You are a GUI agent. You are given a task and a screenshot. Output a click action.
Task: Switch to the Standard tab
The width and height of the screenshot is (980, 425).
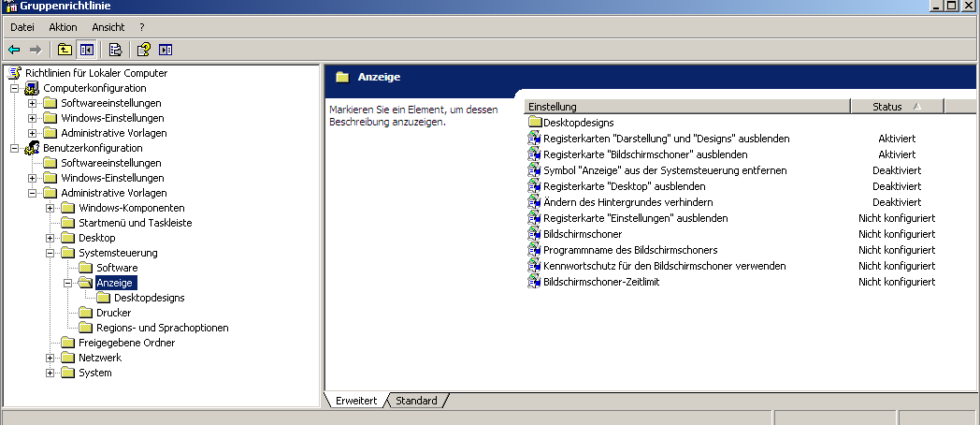(x=416, y=401)
